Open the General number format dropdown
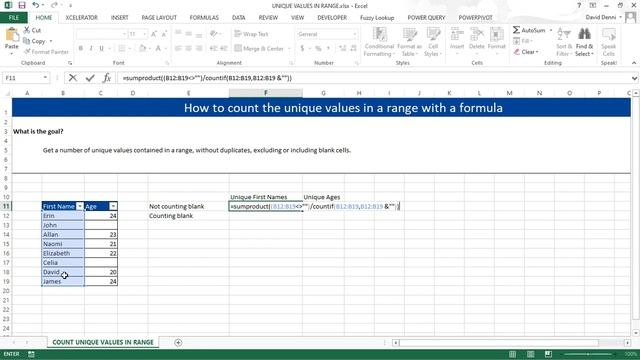 point(355,34)
